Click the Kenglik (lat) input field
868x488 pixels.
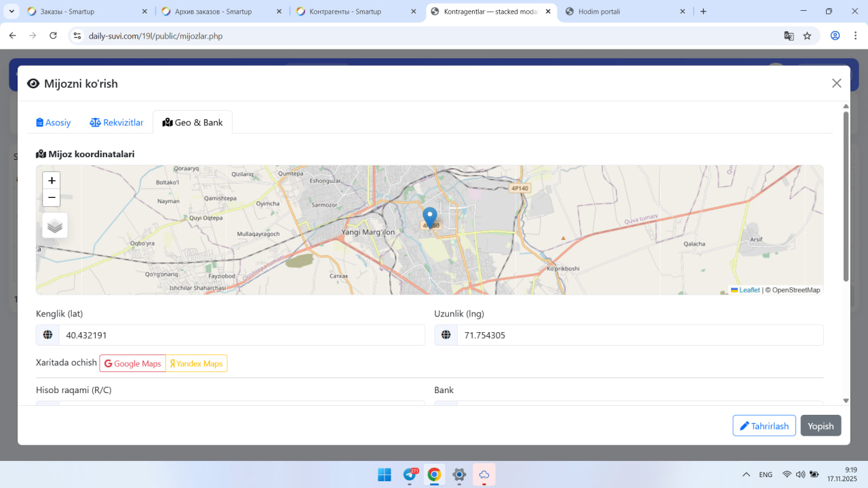coord(241,335)
